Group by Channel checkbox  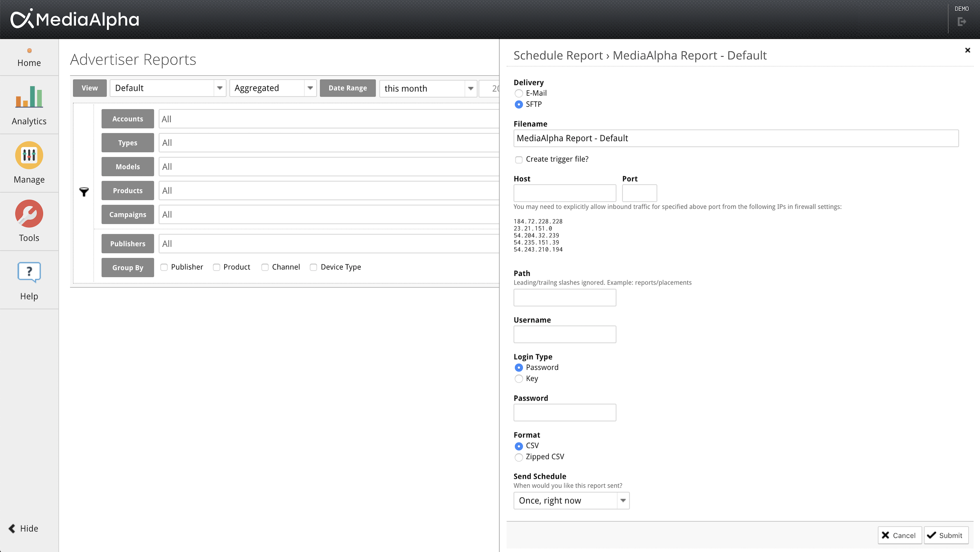click(x=265, y=267)
